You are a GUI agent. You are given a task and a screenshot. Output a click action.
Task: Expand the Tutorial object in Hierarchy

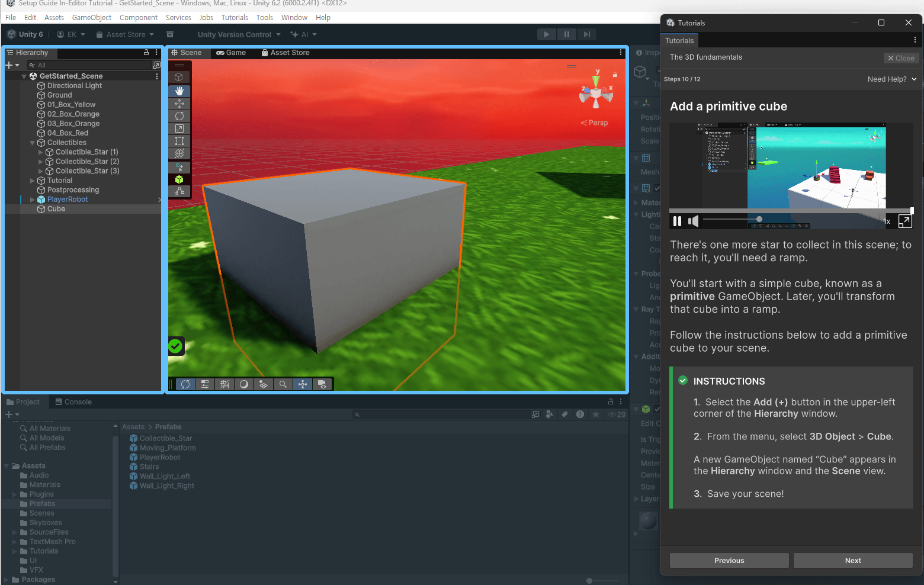click(33, 181)
